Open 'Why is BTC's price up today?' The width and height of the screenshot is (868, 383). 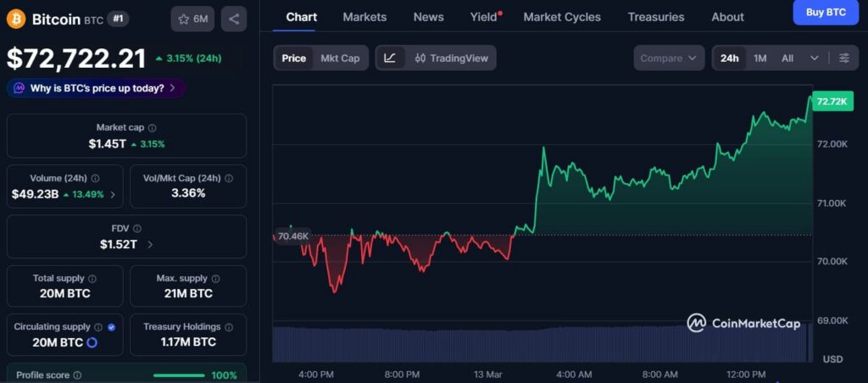97,88
